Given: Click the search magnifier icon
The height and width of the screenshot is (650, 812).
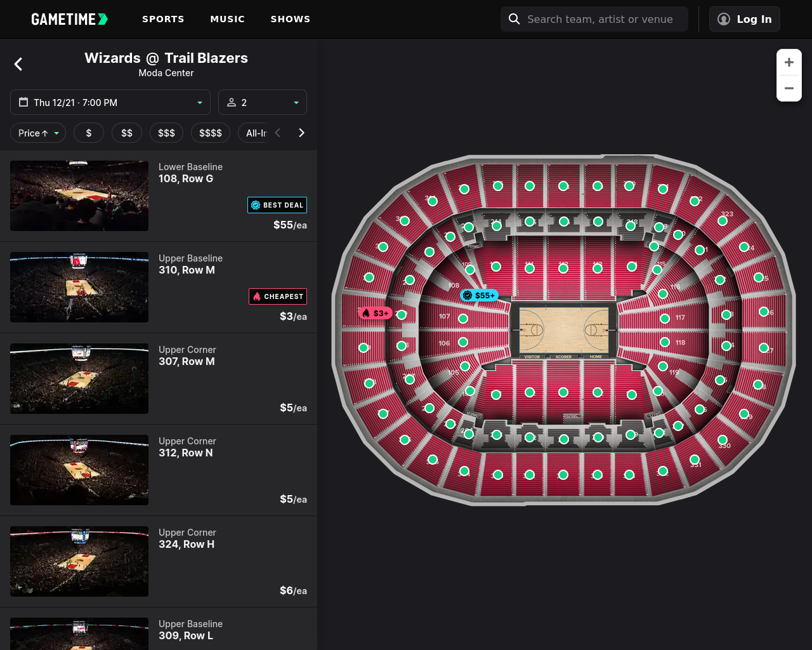Looking at the screenshot, I should click(514, 19).
